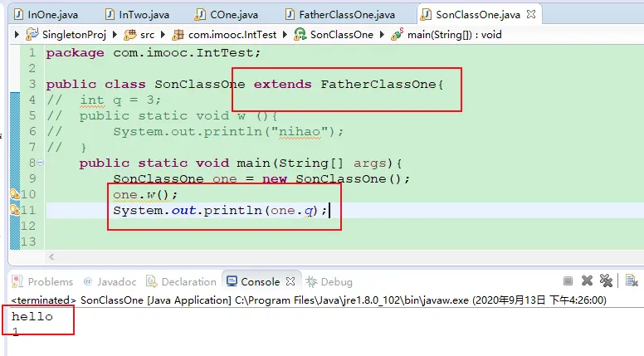Click the warning marker on line 11
The height and width of the screenshot is (356, 644).
tap(15, 210)
